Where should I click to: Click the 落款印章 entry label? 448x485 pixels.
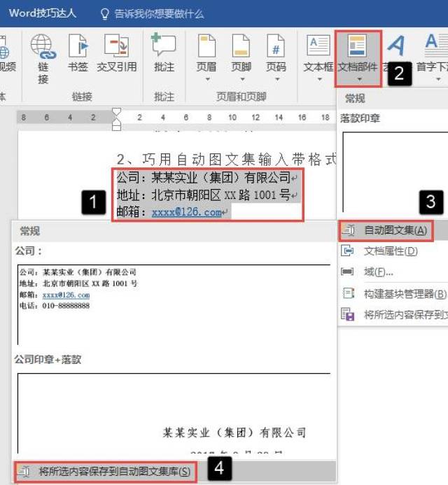360,118
